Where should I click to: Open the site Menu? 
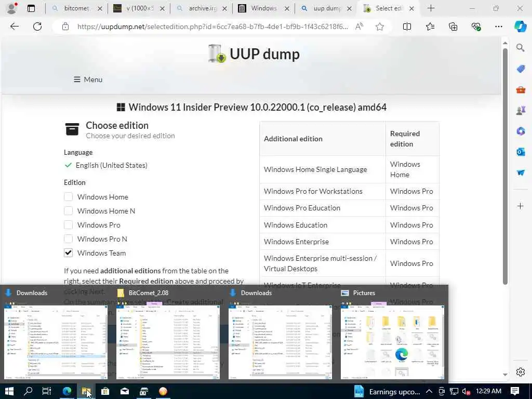(88, 79)
